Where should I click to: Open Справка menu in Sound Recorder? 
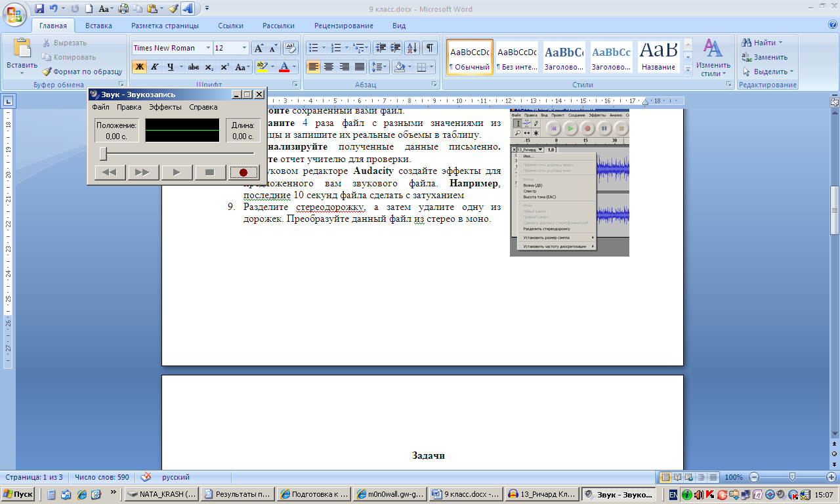pos(203,107)
